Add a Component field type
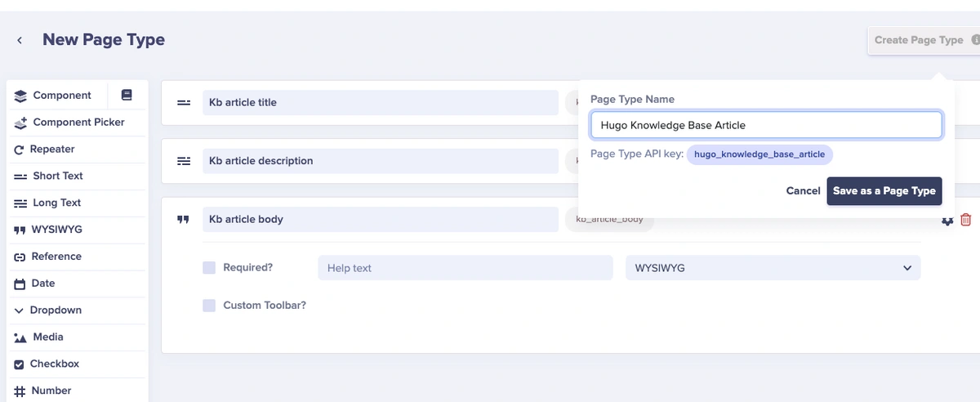Screen dimensions: 980x402 (x=62, y=96)
